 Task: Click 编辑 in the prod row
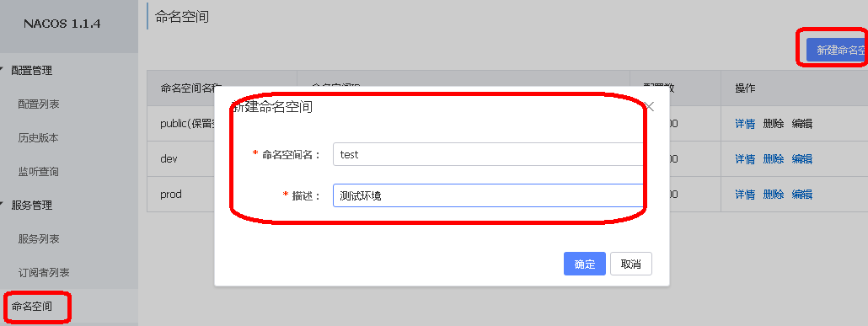click(x=802, y=195)
